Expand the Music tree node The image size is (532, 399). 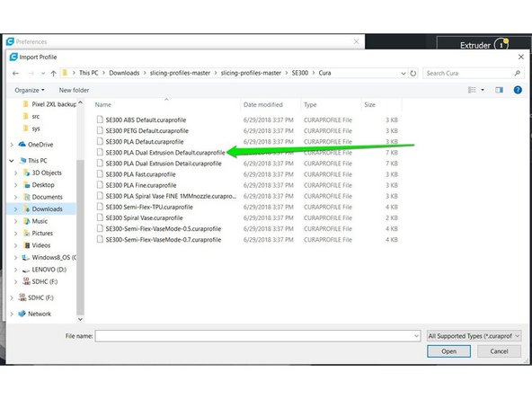tap(15, 222)
